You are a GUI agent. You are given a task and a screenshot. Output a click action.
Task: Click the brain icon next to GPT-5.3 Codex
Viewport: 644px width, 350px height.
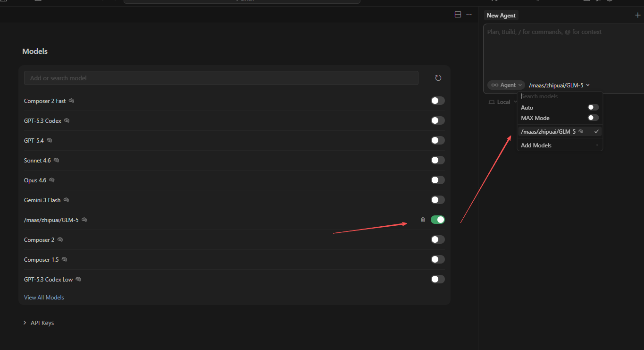tap(67, 121)
